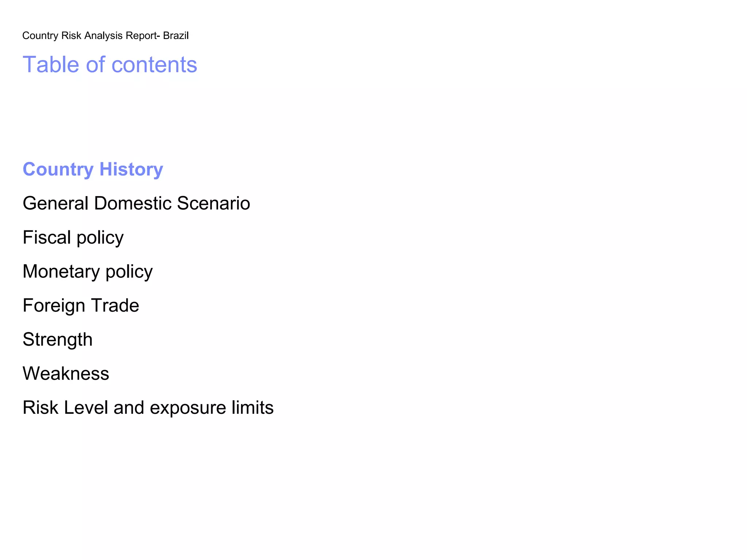Click the word 'Table' in the title
Image resolution: width=747 pixels, height=560 pixels.
tap(51, 65)
